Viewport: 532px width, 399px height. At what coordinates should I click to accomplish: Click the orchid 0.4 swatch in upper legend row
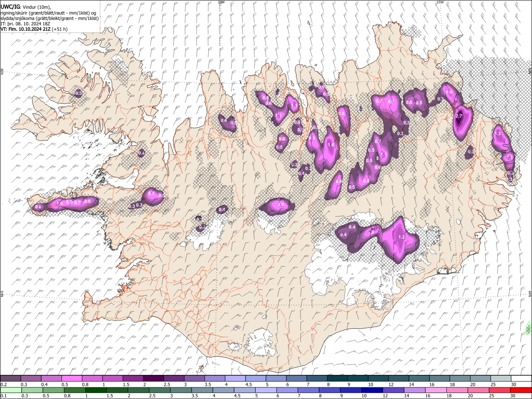[51, 379]
